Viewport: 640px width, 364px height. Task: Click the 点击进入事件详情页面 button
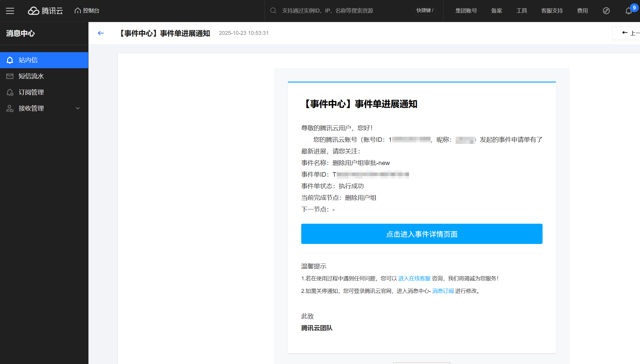(x=422, y=234)
